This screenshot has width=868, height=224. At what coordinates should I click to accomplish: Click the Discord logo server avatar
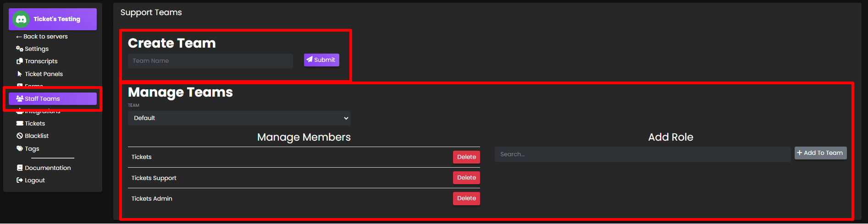click(21, 19)
